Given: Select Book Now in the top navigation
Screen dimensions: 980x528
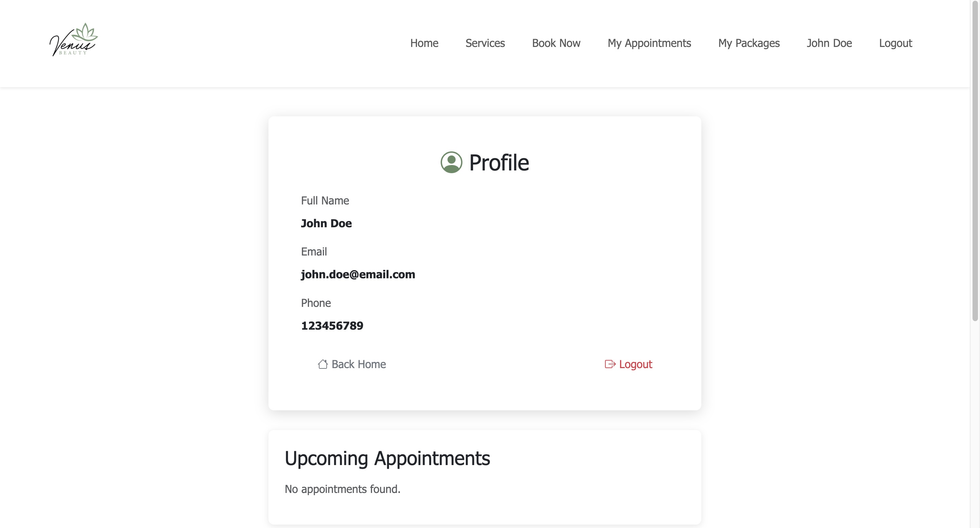Looking at the screenshot, I should [x=556, y=43].
